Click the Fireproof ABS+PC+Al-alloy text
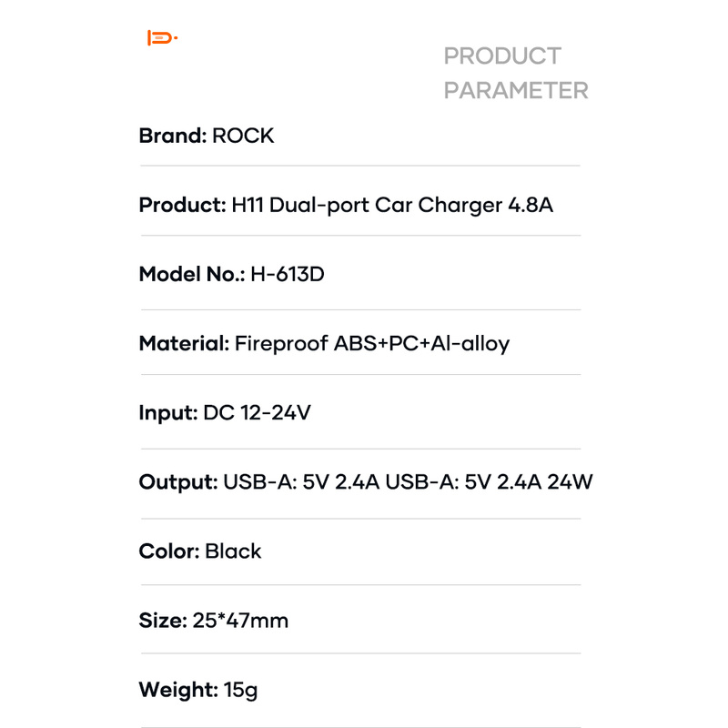This screenshot has height=728, width=728. (371, 343)
